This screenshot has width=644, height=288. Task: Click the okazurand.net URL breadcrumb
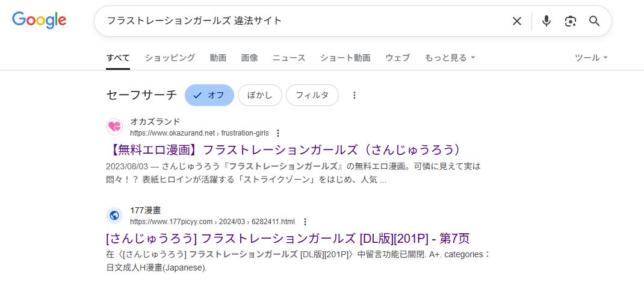(199, 133)
